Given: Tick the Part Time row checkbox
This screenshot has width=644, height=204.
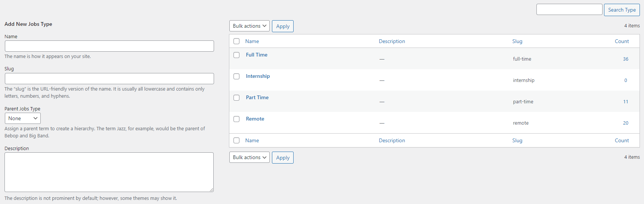Looking at the screenshot, I should (236, 98).
